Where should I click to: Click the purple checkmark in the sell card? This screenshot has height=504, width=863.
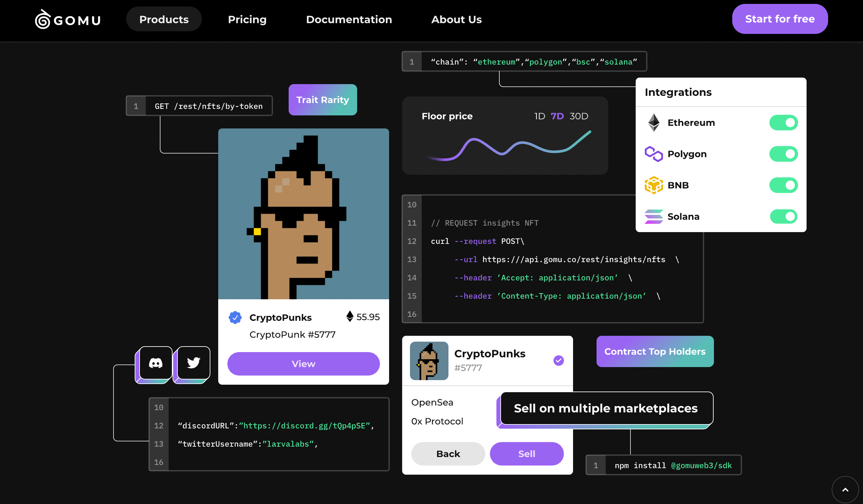click(x=558, y=360)
